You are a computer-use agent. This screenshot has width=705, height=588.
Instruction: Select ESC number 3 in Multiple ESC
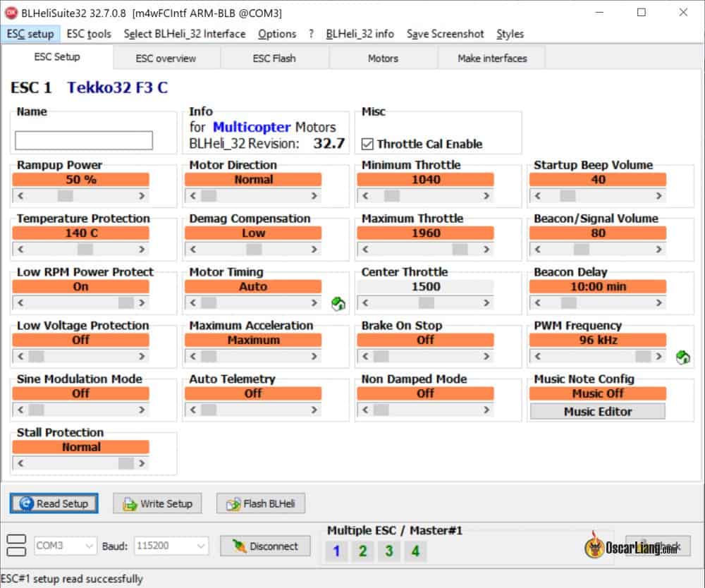point(389,551)
